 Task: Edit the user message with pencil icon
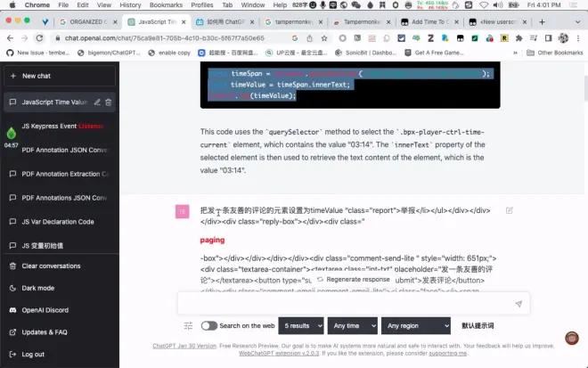(510, 210)
